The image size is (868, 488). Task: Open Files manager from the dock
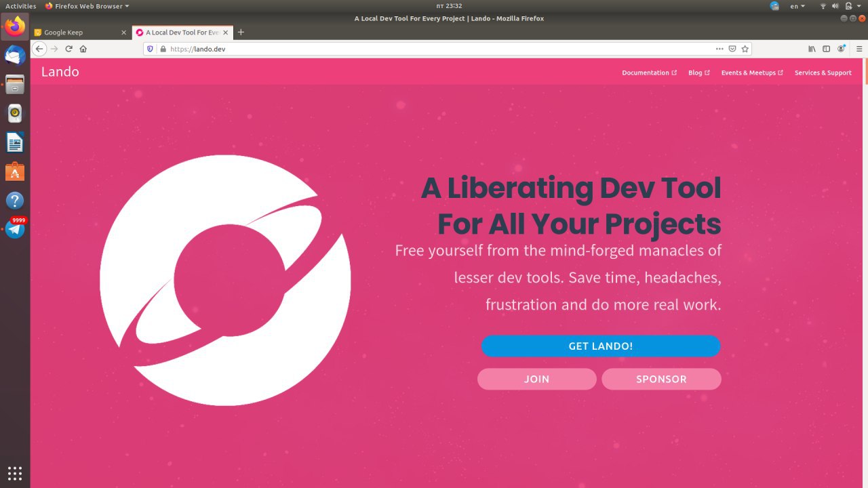click(x=15, y=85)
